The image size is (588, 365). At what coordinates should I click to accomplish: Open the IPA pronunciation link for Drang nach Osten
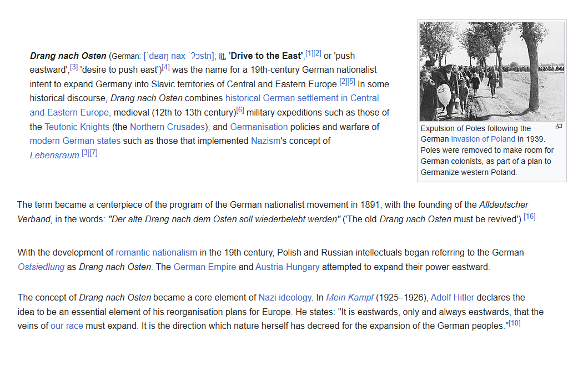tap(178, 56)
